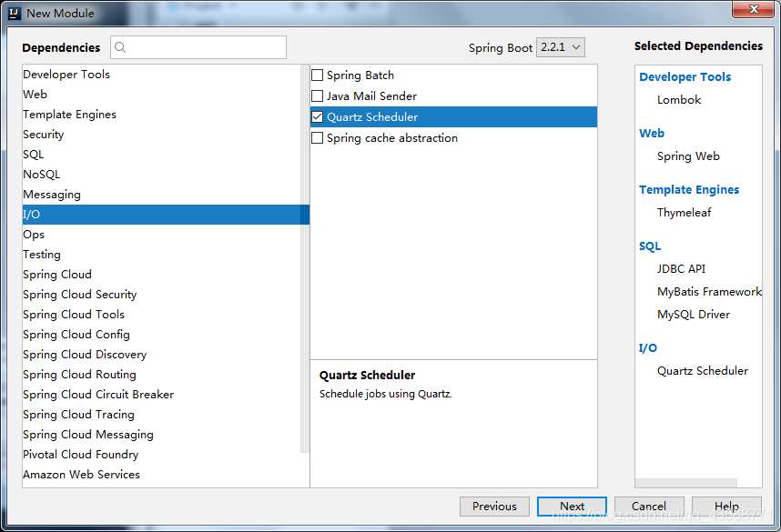Enable Spring cache abstraction checkbox
Screen dimensions: 781x532
(318, 138)
